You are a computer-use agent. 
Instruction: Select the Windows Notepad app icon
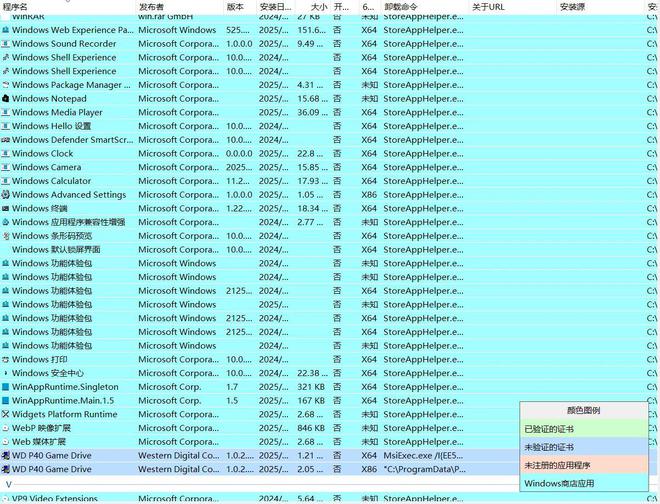click(x=5, y=99)
